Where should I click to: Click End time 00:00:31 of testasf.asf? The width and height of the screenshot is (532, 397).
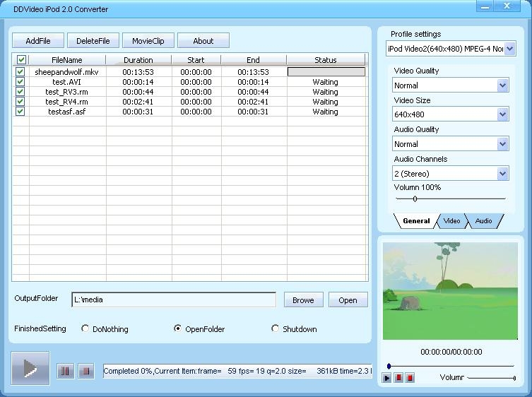point(253,112)
